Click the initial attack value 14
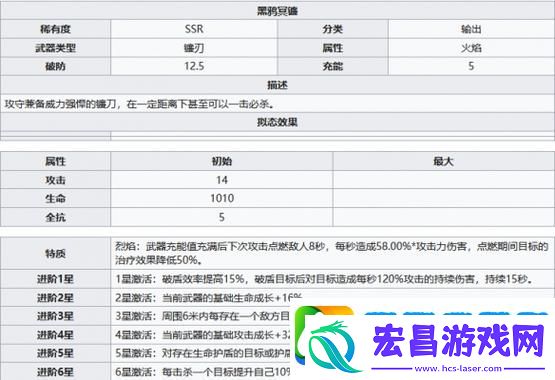Image resolution: width=555 pixels, height=380 pixels. (x=222, y=180)
